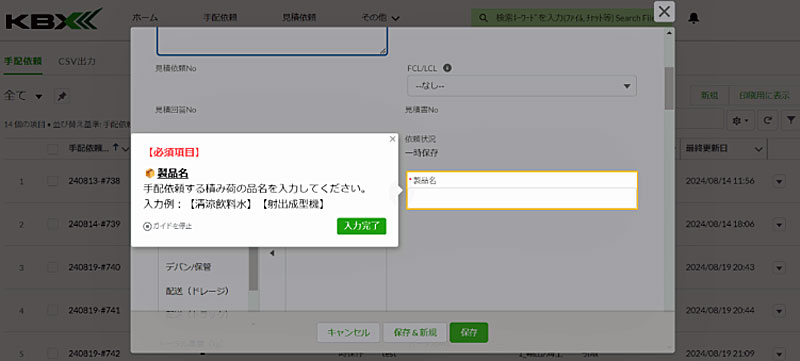
Task: Click the modal scrollbar up arrow
Action: pos(669,33)
